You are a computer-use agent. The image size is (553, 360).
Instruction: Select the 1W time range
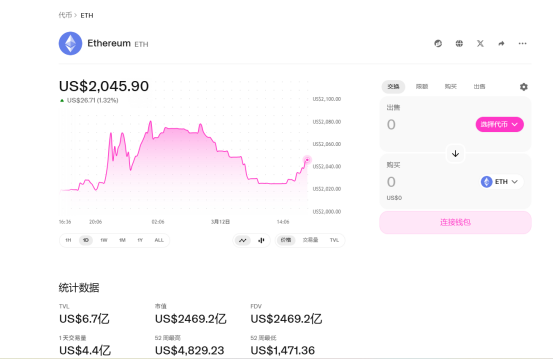[104, 240]
